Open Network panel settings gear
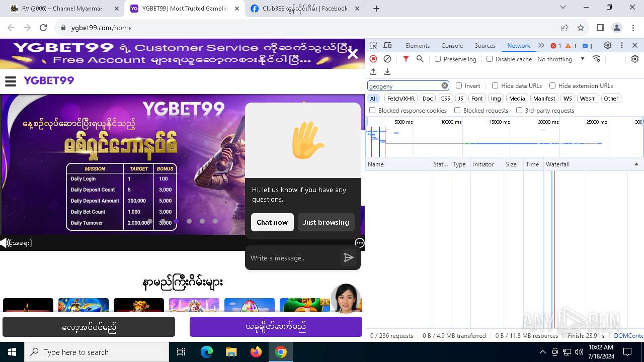644x362 pixels. (x=635, y=59)
